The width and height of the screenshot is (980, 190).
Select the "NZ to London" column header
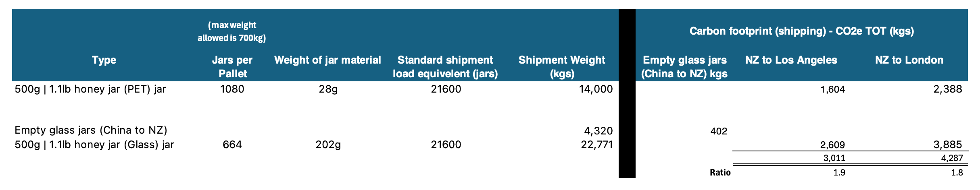tap(909, 60)
